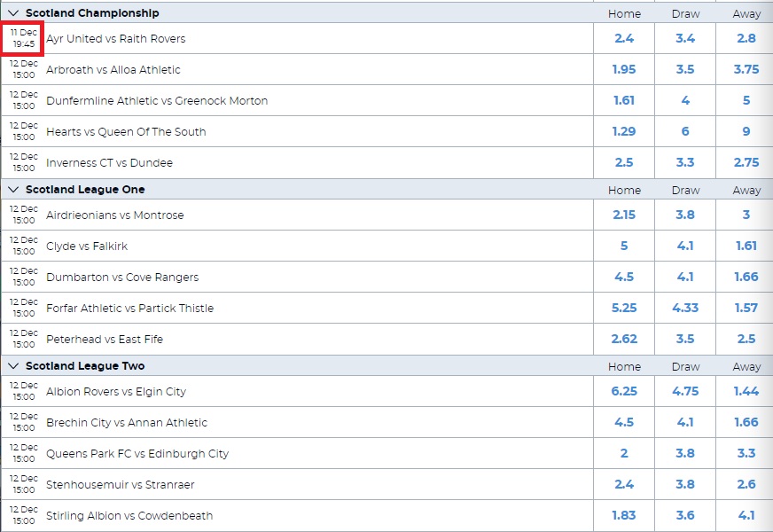Select away odds 2.75 for Dundee
The image size is (773, 532).
746,163
